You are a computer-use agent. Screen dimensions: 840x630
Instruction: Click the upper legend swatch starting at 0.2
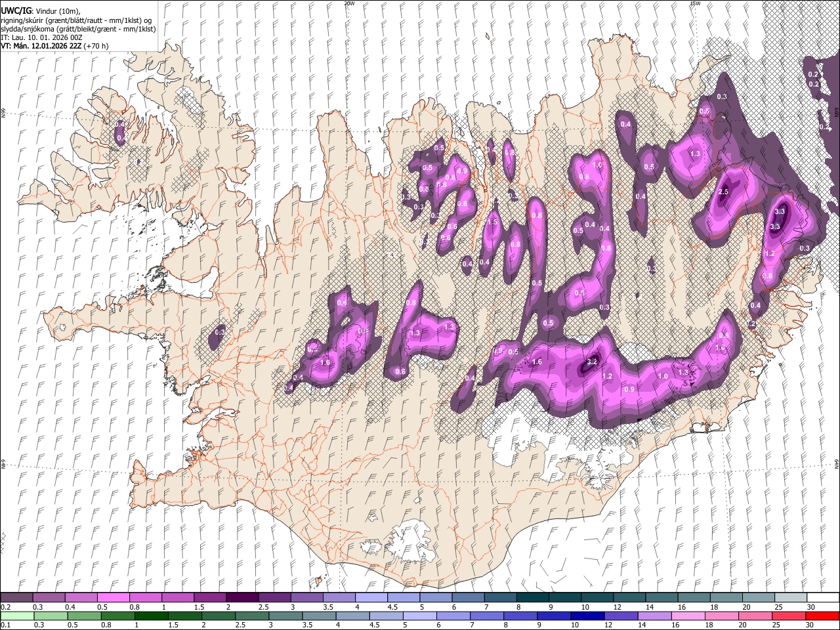[x=16, y=597]
